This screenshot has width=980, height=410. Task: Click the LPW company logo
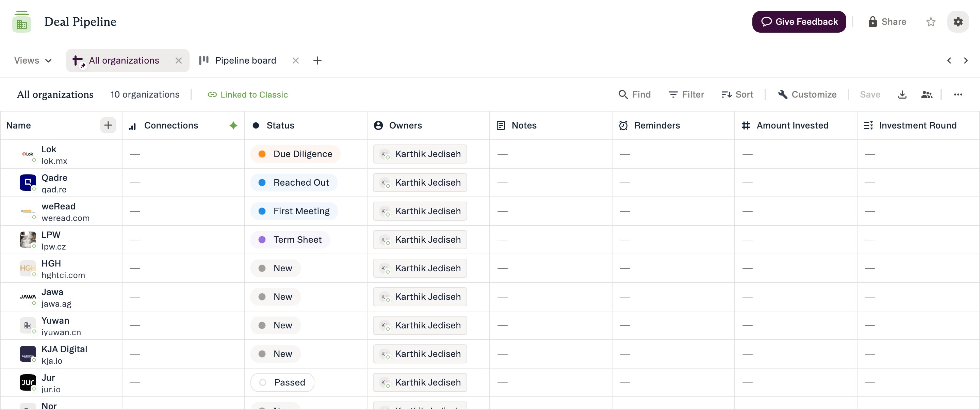(x=28, y=239)
